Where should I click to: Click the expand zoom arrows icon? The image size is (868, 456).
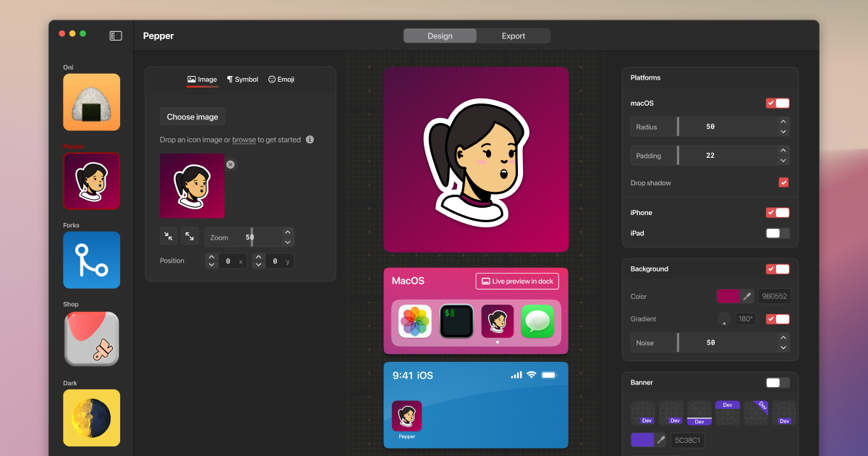[190, 236]
